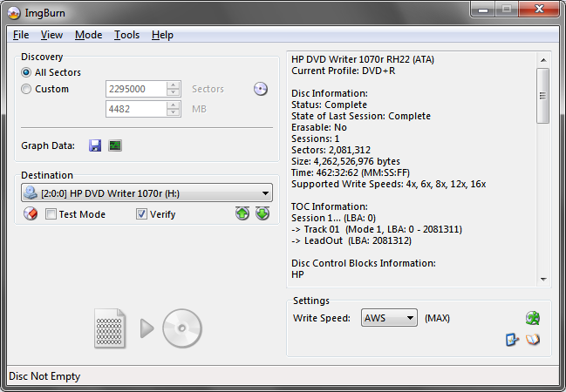Image resolution: width=566 pixels, height=392 pixels.
Task: Open the Destination drive dropdown
Action: click(x=147, y=193)
